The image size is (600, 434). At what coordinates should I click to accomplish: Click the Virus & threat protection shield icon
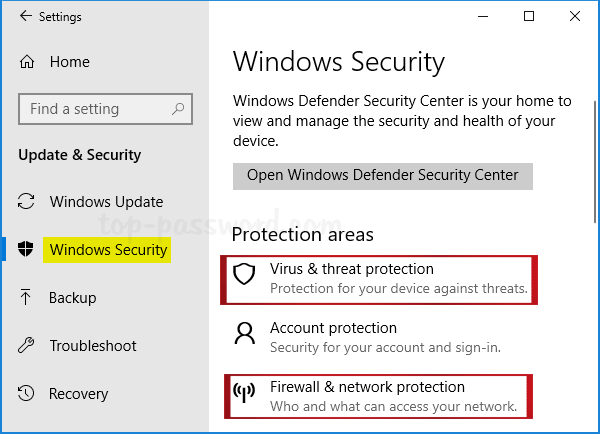(244, 274)
